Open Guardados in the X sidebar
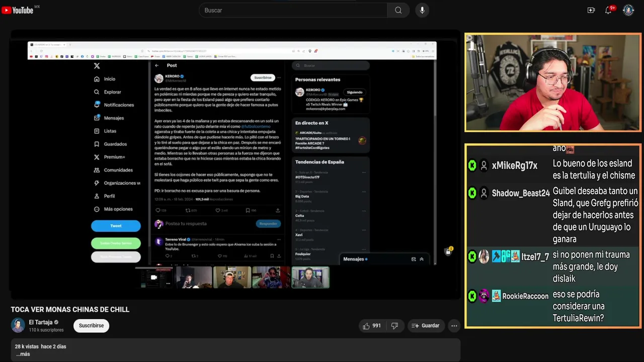The image size is (644, 362). (x=110, y=144)
